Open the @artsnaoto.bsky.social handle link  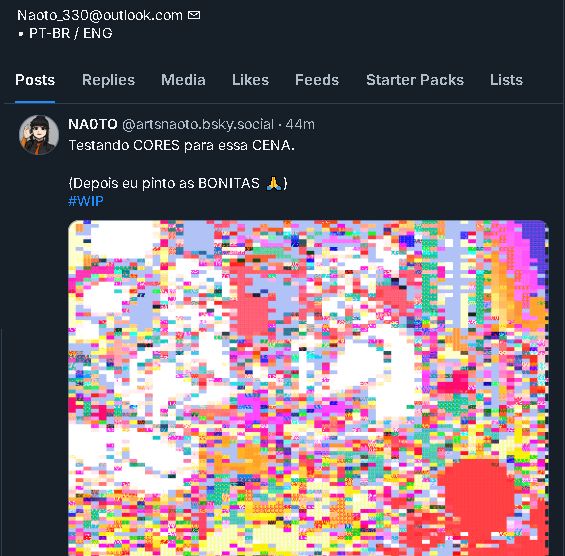click(198, 124)
